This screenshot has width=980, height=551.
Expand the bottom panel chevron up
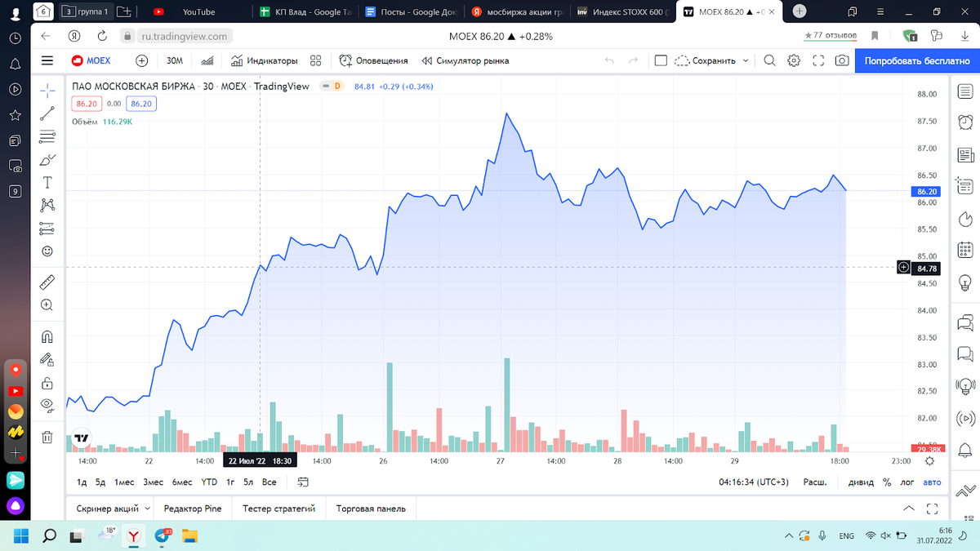pyautogui.click(x=909, y=509)
